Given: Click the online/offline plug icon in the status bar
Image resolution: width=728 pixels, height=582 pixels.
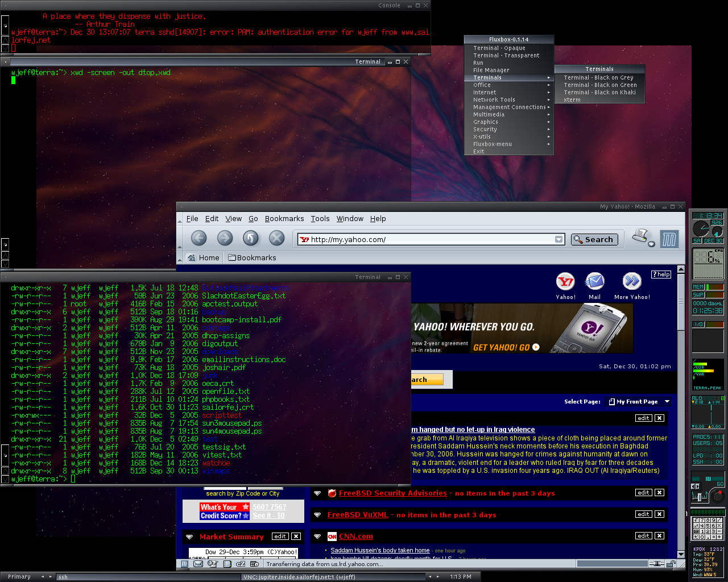Looking at the screenshot, I should 657,564.
